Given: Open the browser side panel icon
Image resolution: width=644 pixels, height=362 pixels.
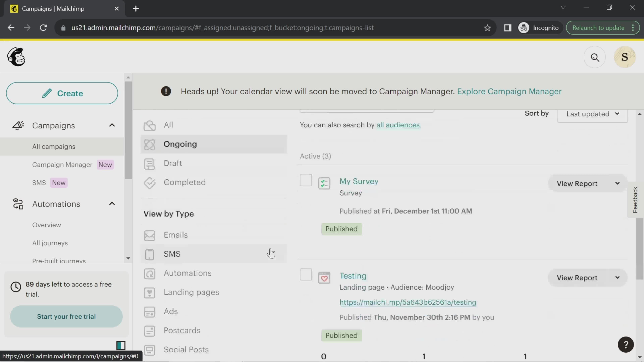Looking at the screenshot, I should [507, 27].
